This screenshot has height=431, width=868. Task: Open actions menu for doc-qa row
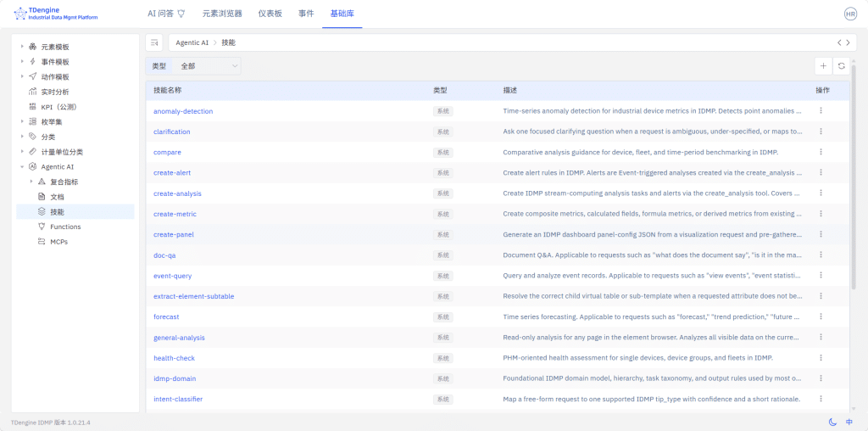[821, 255]
